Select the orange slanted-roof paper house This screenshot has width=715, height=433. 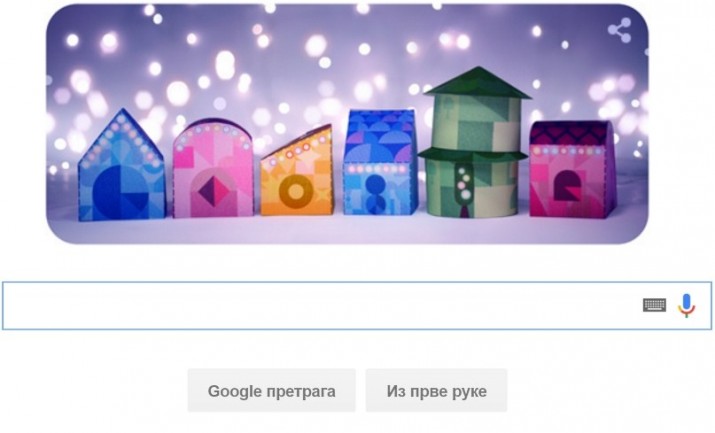pyautogui.click(x=296, y=170)
